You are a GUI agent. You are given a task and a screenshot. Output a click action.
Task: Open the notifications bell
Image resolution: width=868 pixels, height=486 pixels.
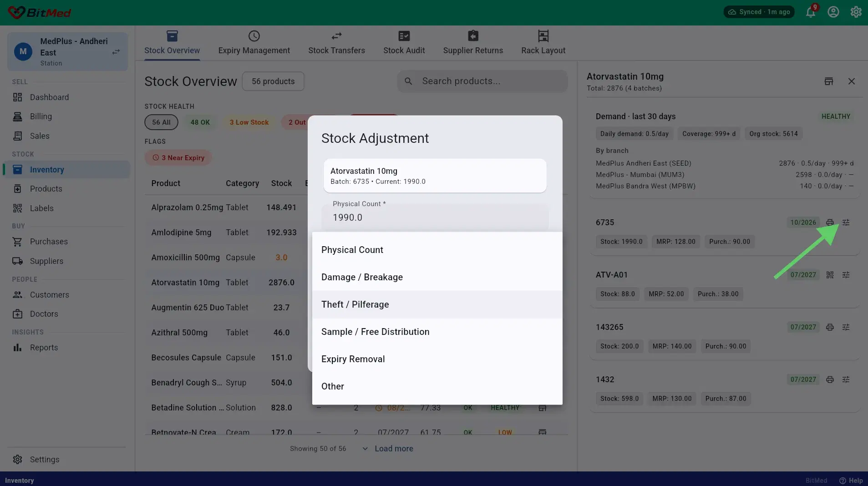(x=811, y=12)
